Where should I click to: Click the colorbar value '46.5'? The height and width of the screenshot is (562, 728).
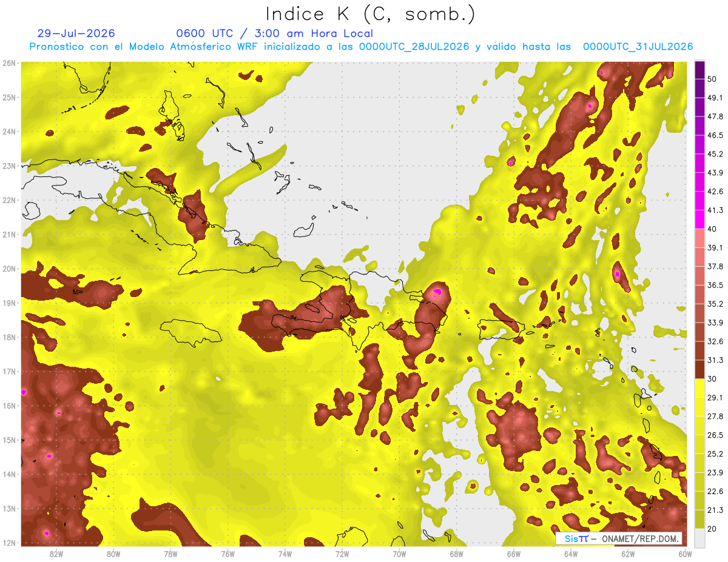point(715,135)
